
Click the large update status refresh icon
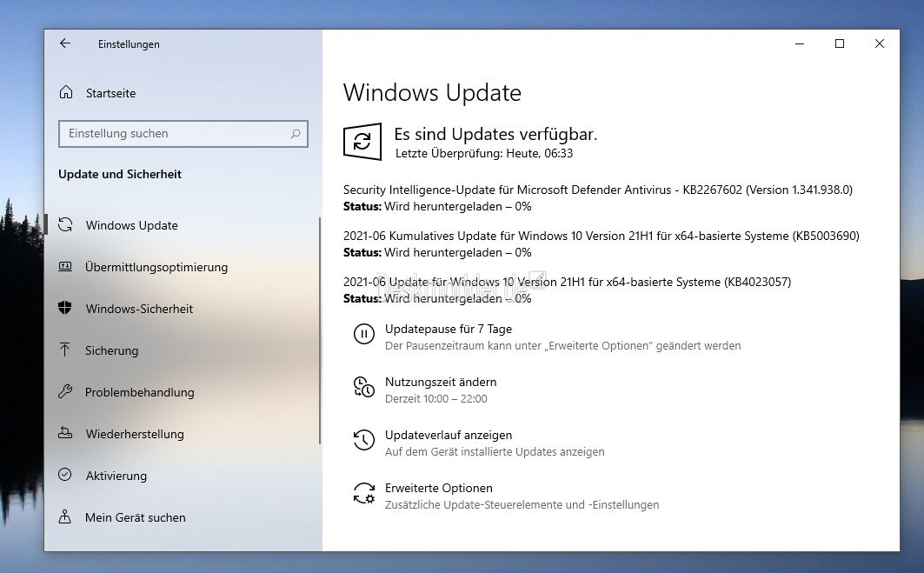[x=362, y=142]
